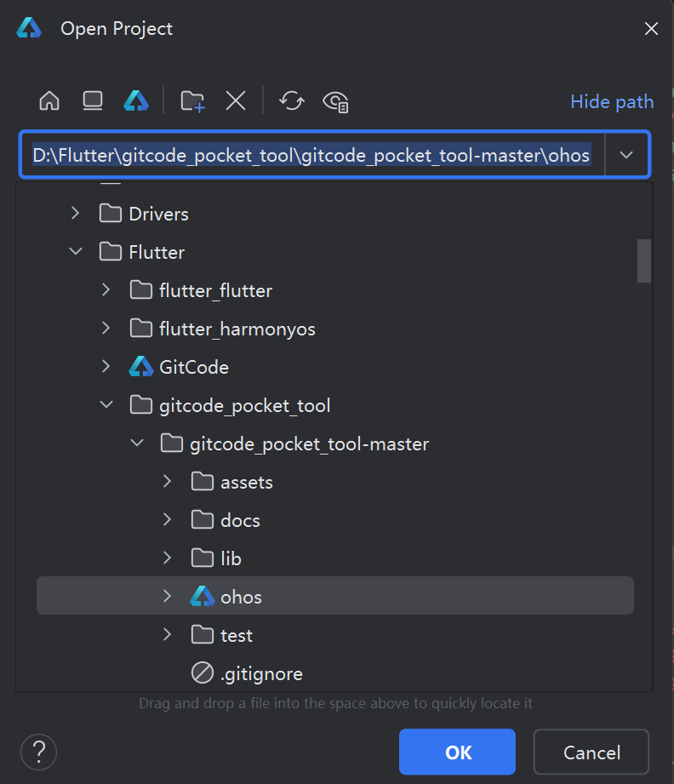
Task: Collapse the Flutter folder
Action: coord(75,252)
